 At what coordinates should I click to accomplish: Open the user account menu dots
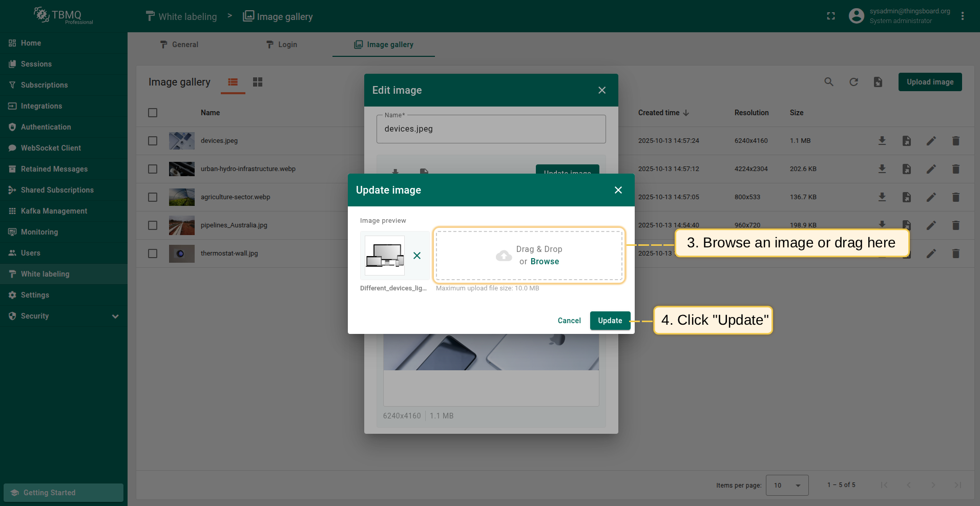(x=963, y=16)
